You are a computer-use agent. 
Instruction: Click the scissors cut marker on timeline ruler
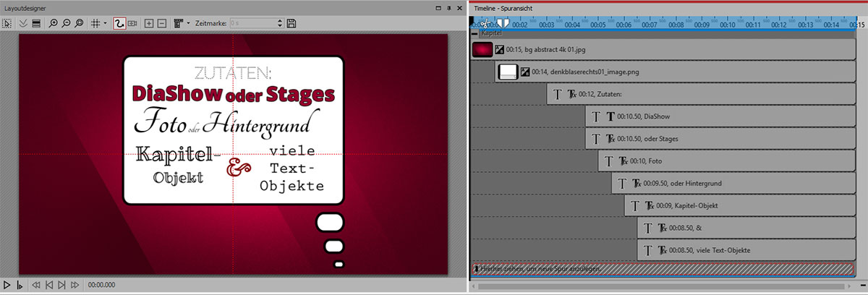(485, 23)
